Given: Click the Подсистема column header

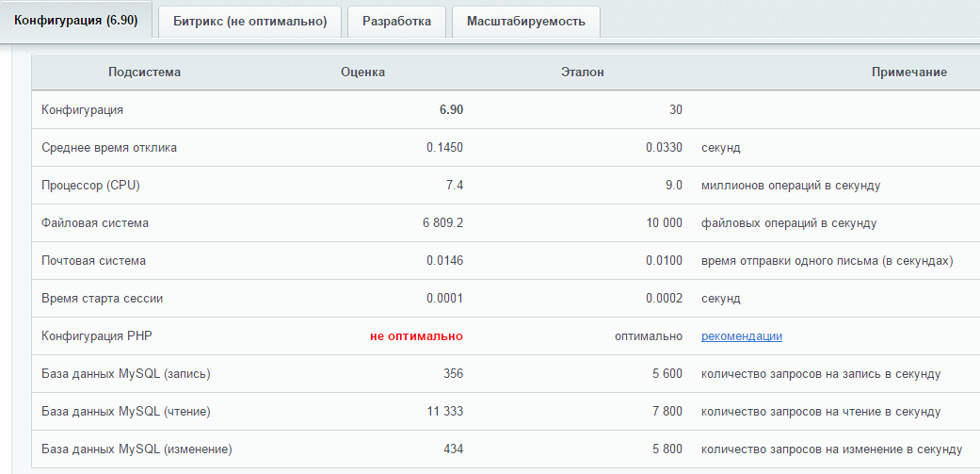Looking at the screenshot, I should pos(144,73).
